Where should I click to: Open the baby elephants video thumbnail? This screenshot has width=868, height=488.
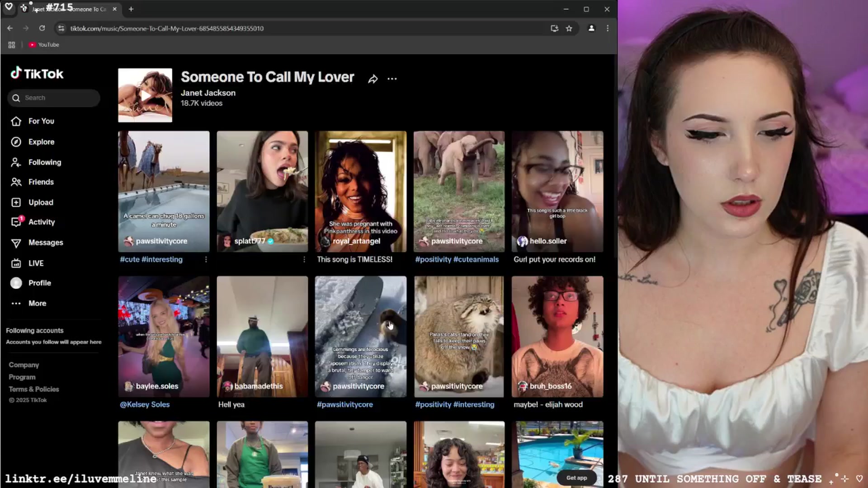pos(459,191)
